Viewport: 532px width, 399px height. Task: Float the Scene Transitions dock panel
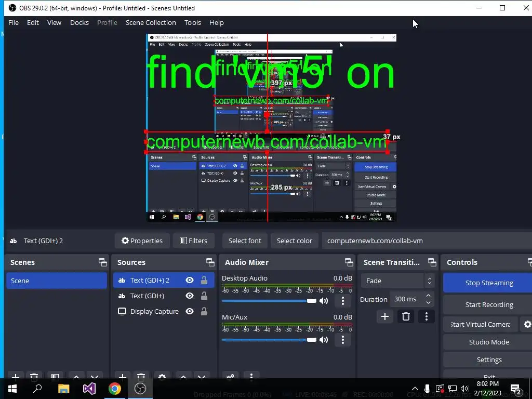(432, 262)
